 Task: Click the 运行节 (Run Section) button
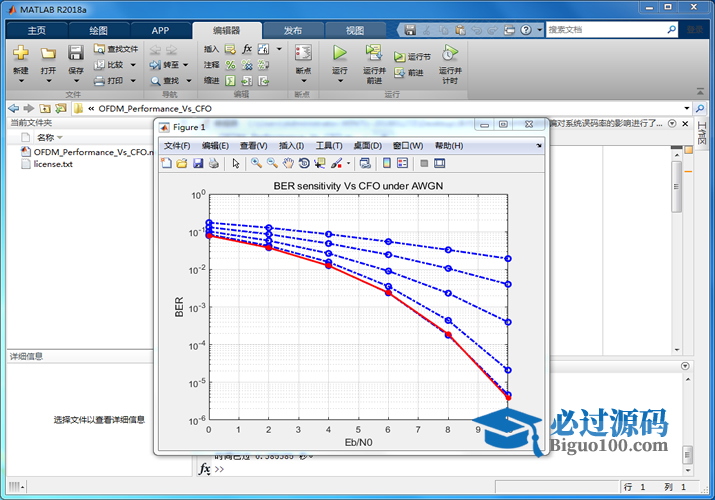413,57
